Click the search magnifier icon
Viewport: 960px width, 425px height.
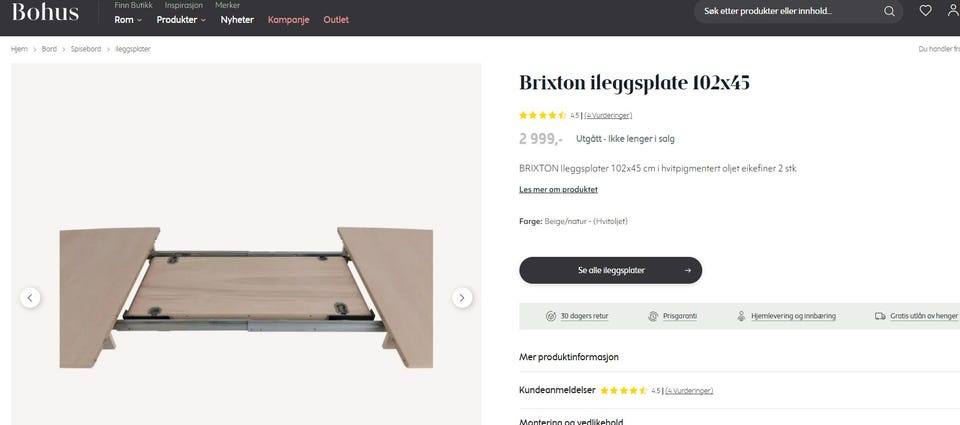[x=889, y=11]
